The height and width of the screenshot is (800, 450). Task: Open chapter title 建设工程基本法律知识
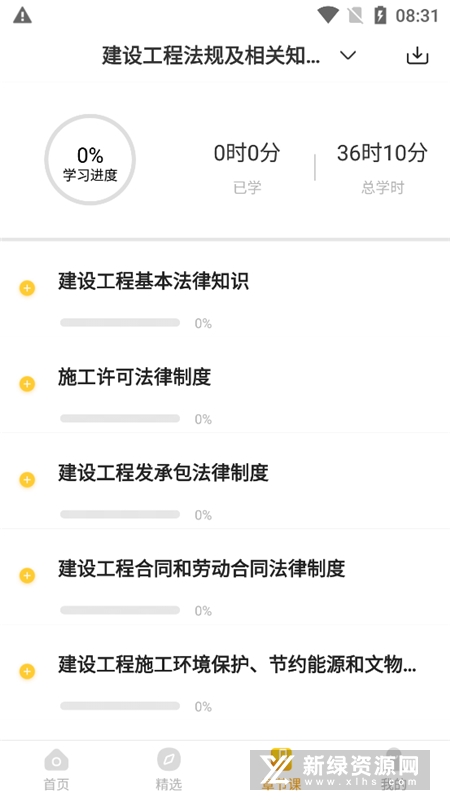[153, 281]
